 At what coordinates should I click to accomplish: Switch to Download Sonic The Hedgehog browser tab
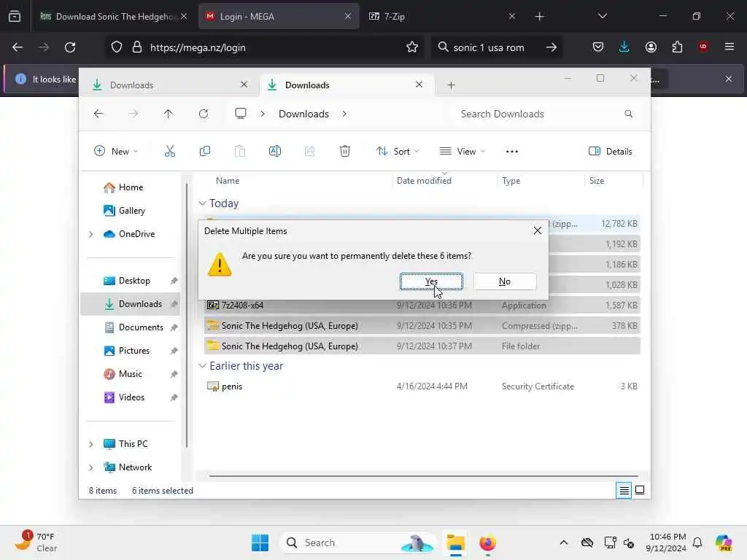pyautogui.click(x=113, y=16)
